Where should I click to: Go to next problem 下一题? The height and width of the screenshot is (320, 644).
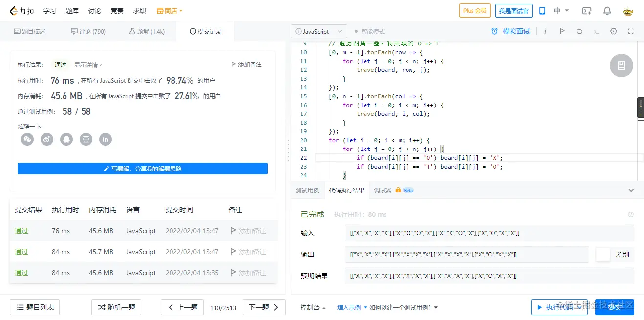264,307
